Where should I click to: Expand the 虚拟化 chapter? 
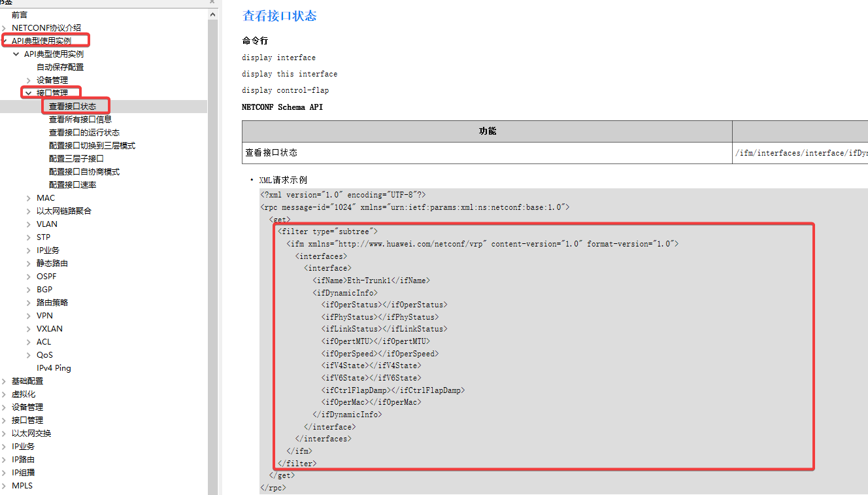pyautogui.click(x=4, y=394)
